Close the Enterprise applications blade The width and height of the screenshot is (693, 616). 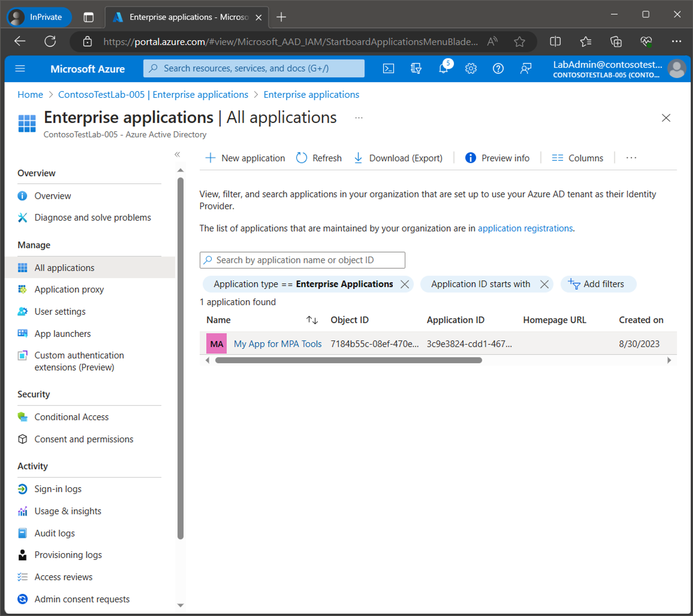[666, 118]
